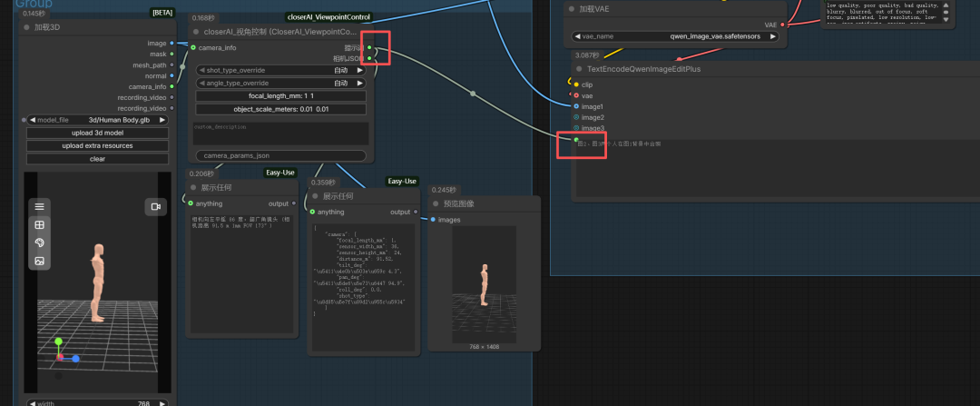Click camera_info output slot on 加载3D node
The image size is (980, 406).
(x=171, y=86)
